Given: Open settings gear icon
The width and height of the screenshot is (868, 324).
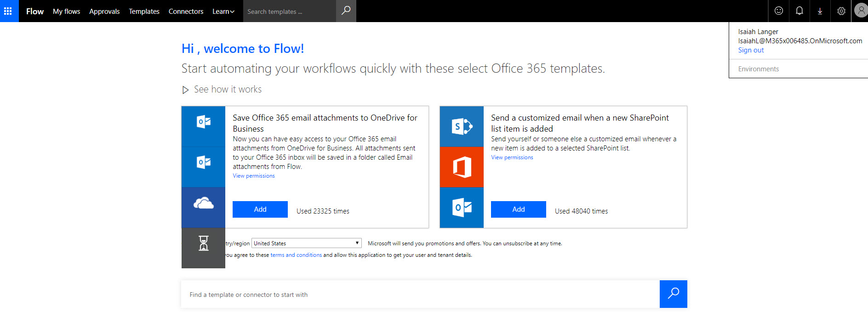Looking at the screenshot, I should coord(841,11).
